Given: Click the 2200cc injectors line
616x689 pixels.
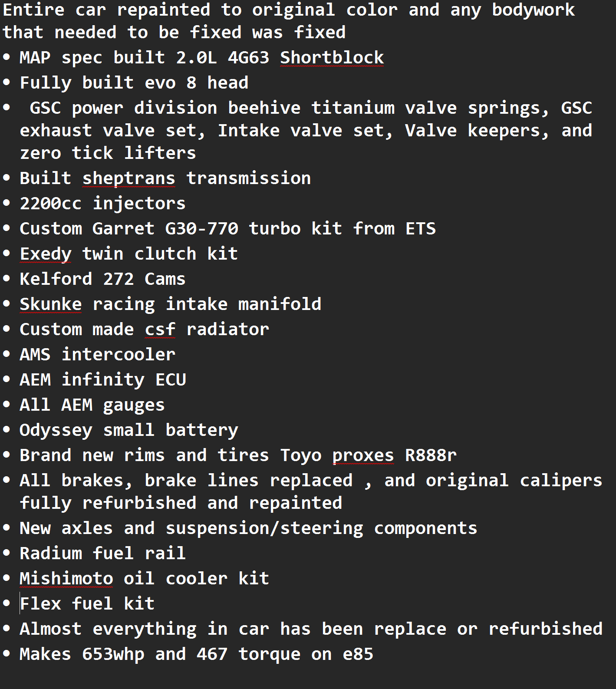Looking at the screenshot, I should [102, 204].
